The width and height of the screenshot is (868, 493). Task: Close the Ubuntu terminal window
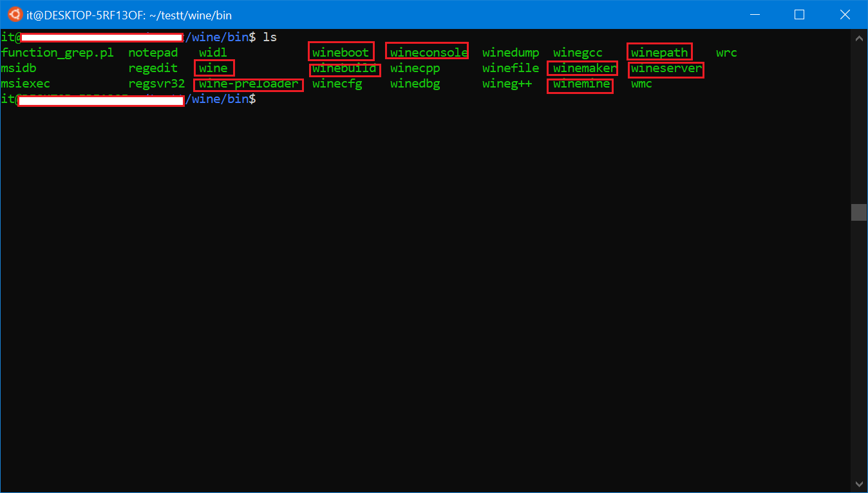click(x=845, y=15)
